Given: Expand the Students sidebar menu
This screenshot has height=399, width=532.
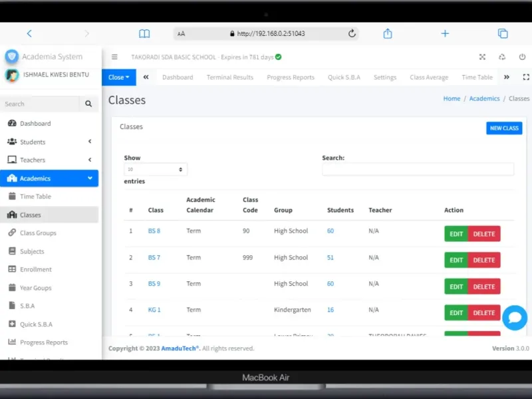Looking at the screenshot, I should point(49,142).
